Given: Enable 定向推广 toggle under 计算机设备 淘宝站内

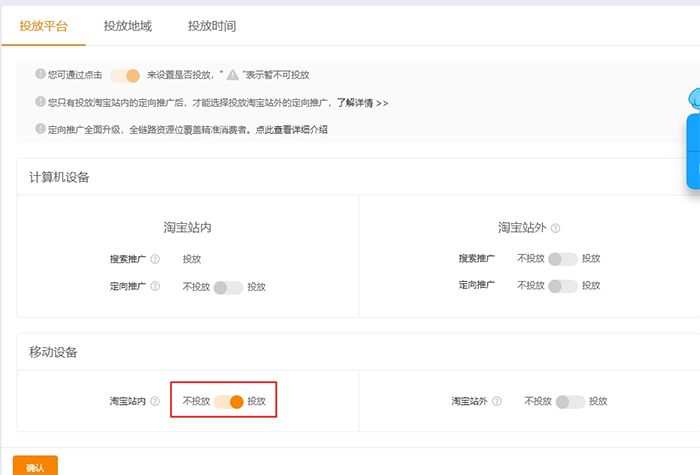Looking at the screenshot, I should [228, 287].
